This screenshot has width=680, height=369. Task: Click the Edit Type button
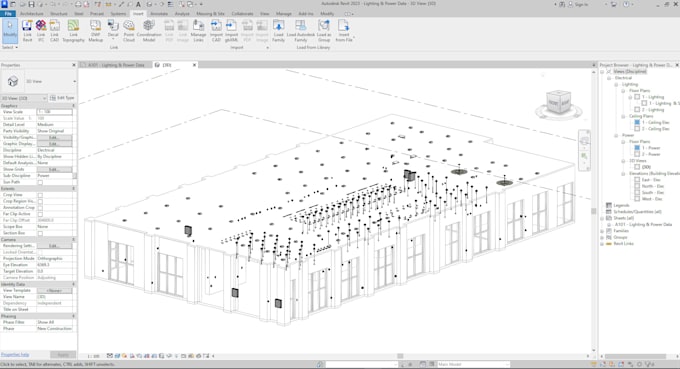point(62,98)
